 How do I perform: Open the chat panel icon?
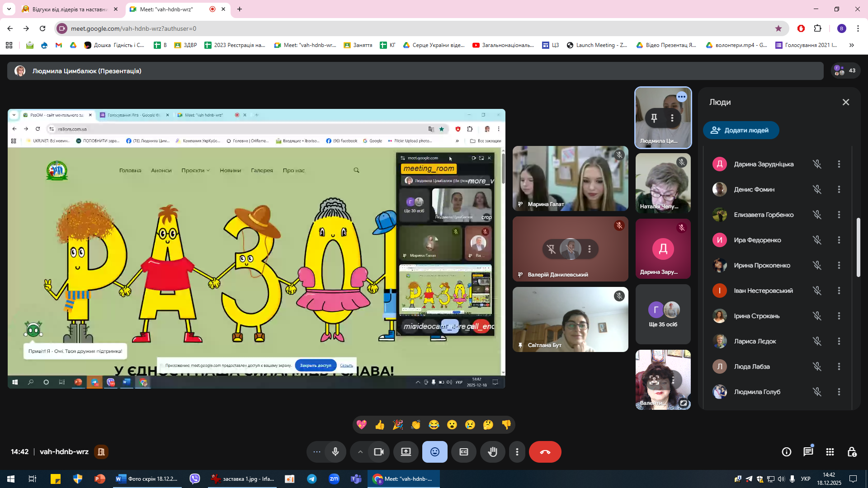coord(808,452)
